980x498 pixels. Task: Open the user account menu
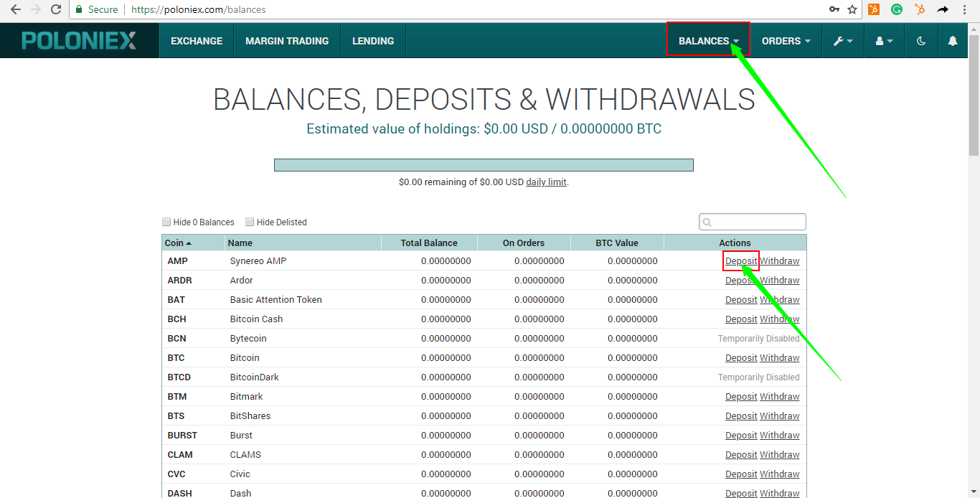[x=884, y=41]
